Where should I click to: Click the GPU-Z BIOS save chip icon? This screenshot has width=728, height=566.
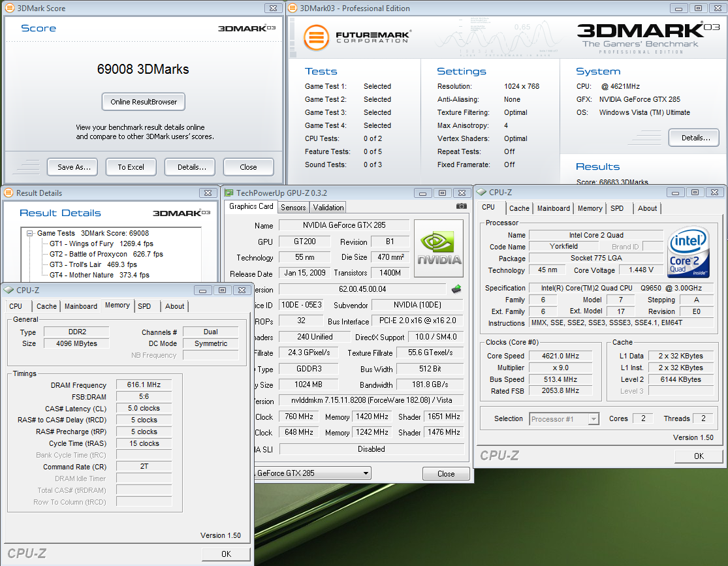point(456,289)
